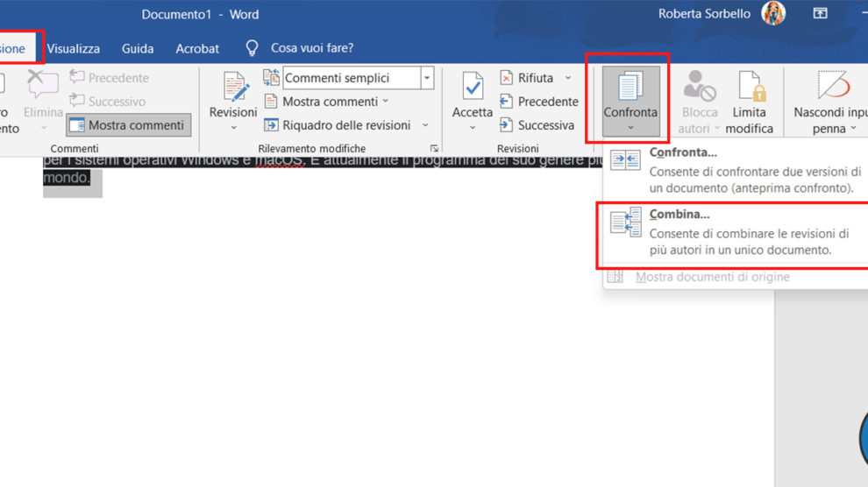This screenshot has width=868, height=487.
Task: Switch to the Acrobat tab
Action: (197, 49)
